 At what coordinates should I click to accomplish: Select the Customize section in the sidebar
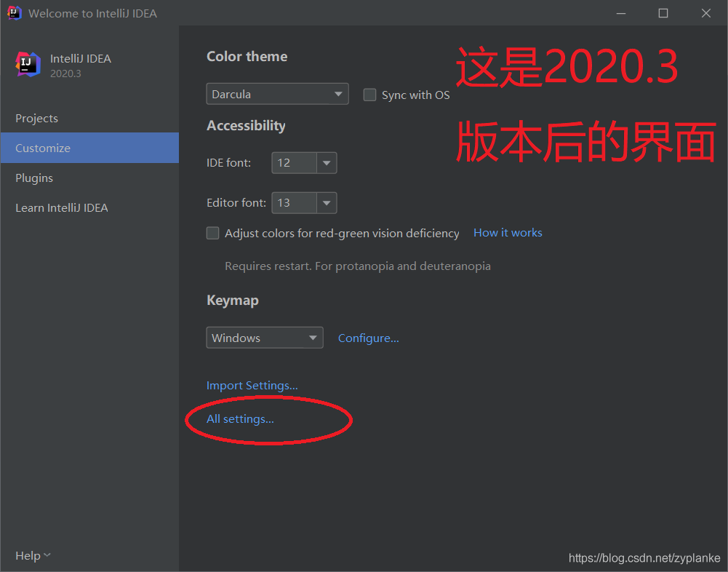[42, 148]
